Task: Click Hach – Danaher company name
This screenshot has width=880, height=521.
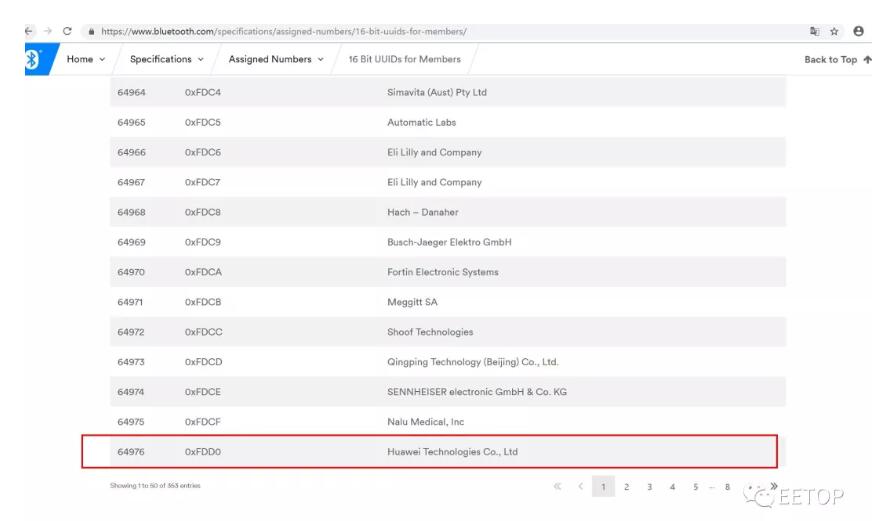Action: click(423, 212)
